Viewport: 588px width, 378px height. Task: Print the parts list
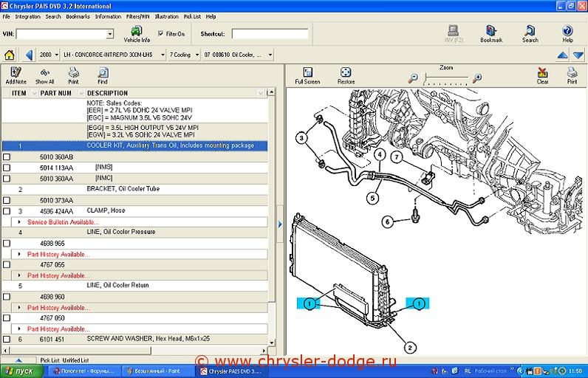pyautogui.click(x=74, y=76)
